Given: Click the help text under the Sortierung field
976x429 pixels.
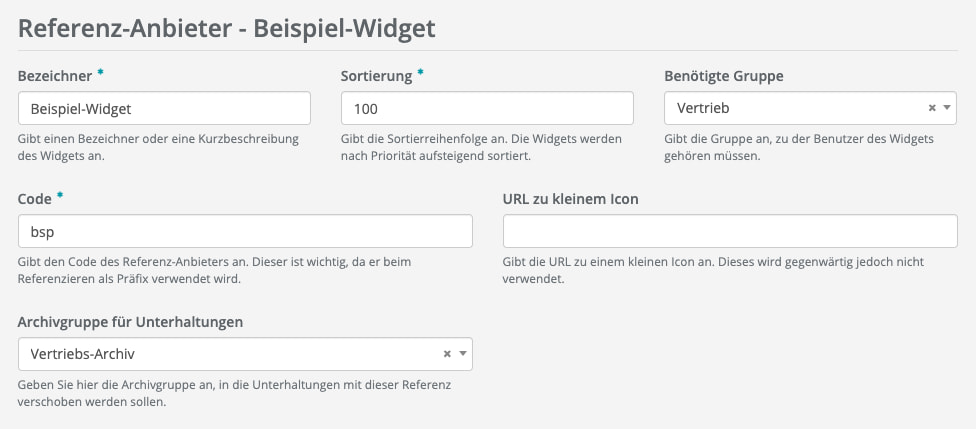Looking at the screenshot, I should (x=495, y=147).
